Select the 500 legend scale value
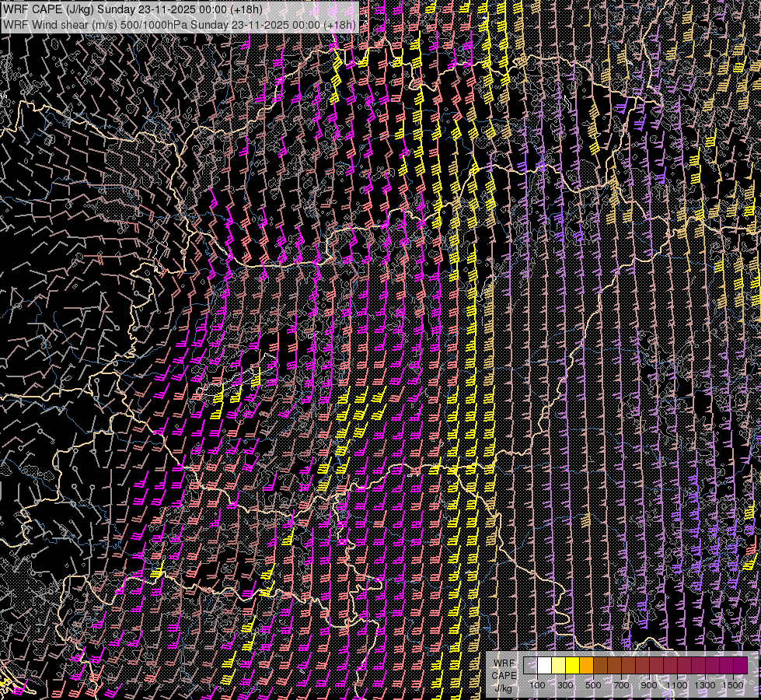The height and width of the screenshot is (700, 761). (593, 685)
